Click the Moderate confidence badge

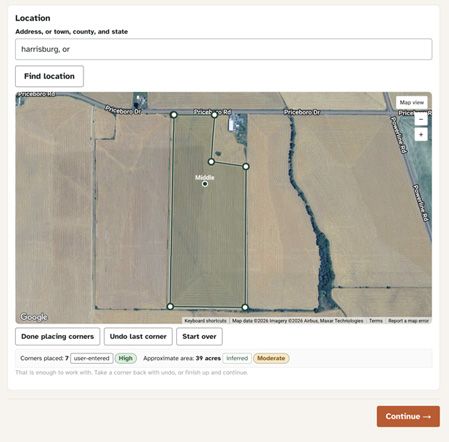tap(271, 358)
